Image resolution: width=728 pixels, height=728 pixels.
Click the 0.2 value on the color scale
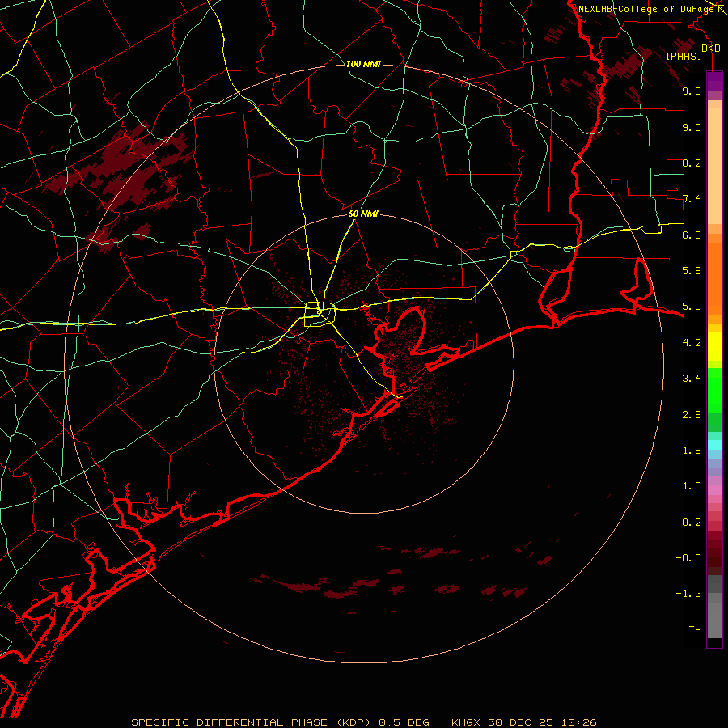(692, 523)
